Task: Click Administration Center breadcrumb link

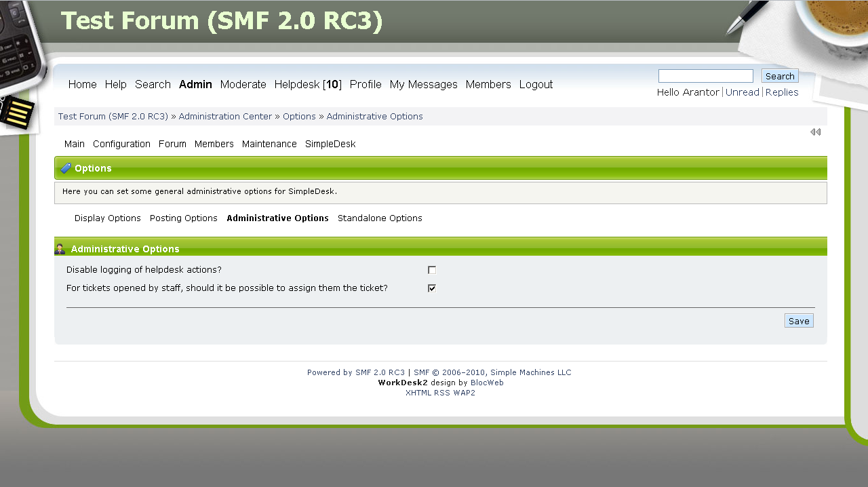Action: point(225,117)
